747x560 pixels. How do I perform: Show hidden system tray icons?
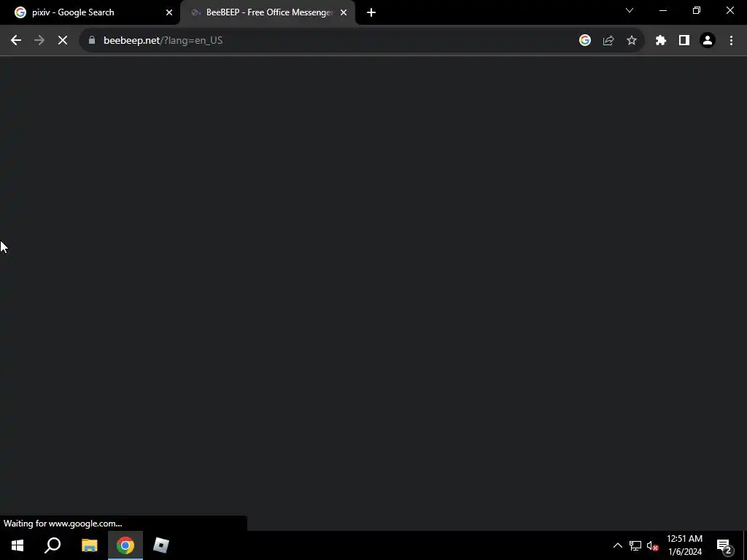click(x=617, y=545)
